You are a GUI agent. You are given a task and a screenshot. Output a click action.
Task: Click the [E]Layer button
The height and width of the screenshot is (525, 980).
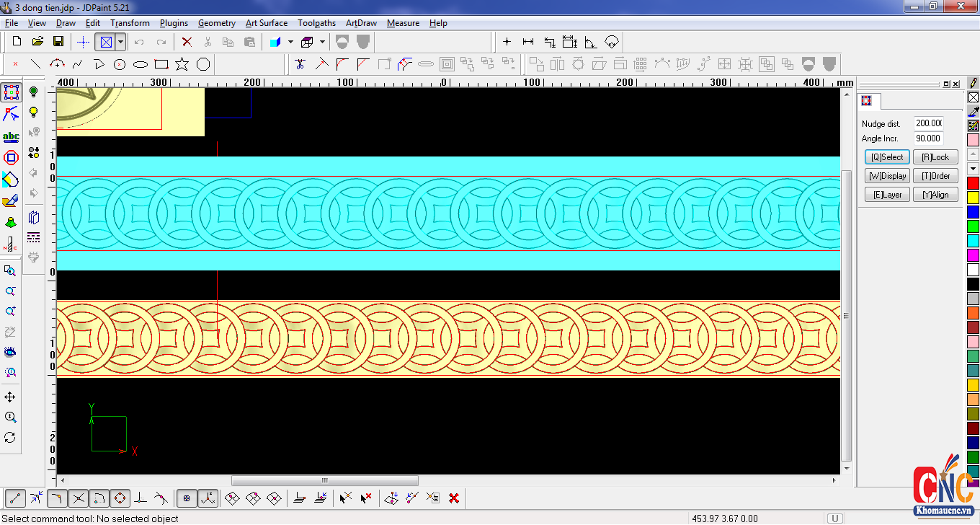click(x=887, y=195)
